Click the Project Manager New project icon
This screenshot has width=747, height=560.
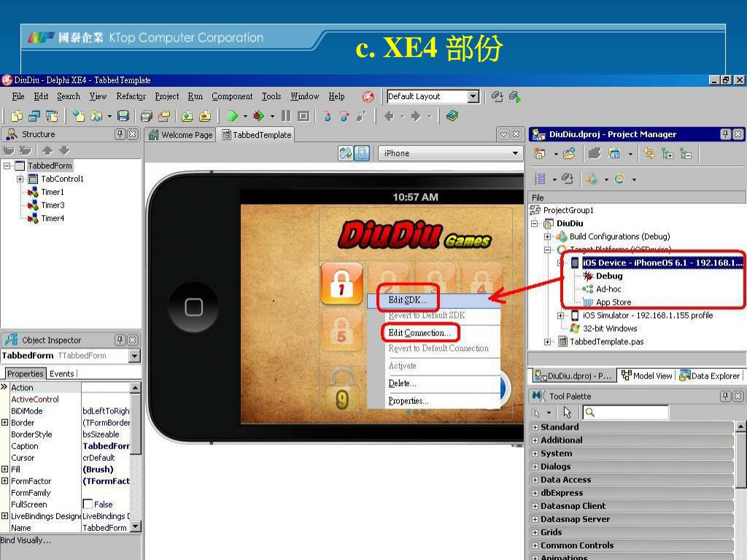click(539, 153)
